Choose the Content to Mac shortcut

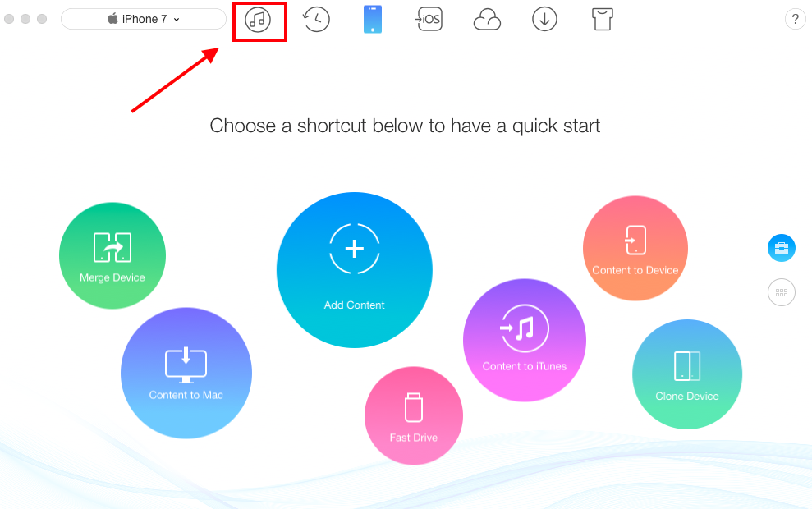click(186, 373)
